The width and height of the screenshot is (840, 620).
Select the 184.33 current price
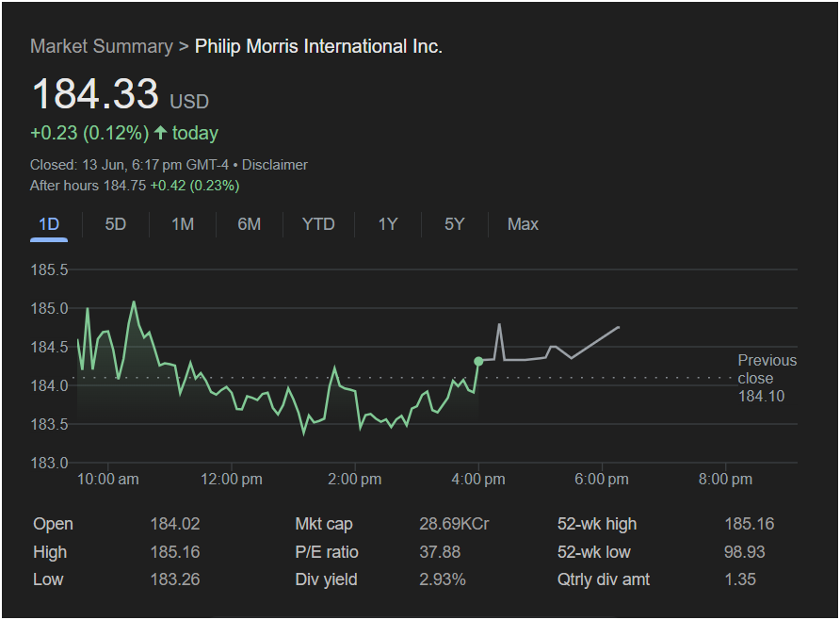click(x=95, y=94)
